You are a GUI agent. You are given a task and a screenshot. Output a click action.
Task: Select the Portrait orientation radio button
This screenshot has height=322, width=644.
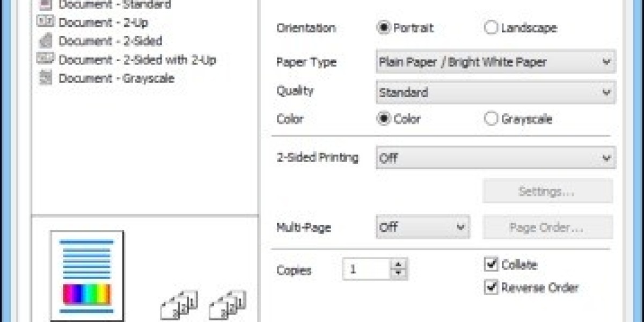pyautogui.click(x=383, y=28)
